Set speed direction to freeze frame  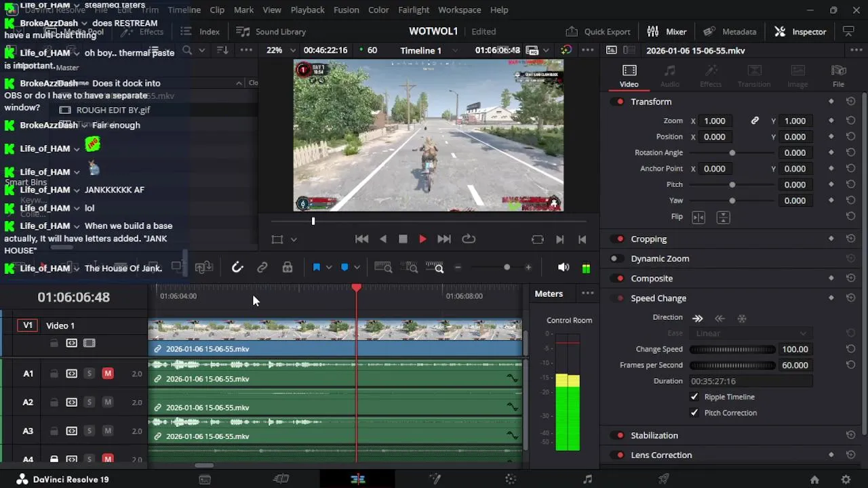(742, 319)
